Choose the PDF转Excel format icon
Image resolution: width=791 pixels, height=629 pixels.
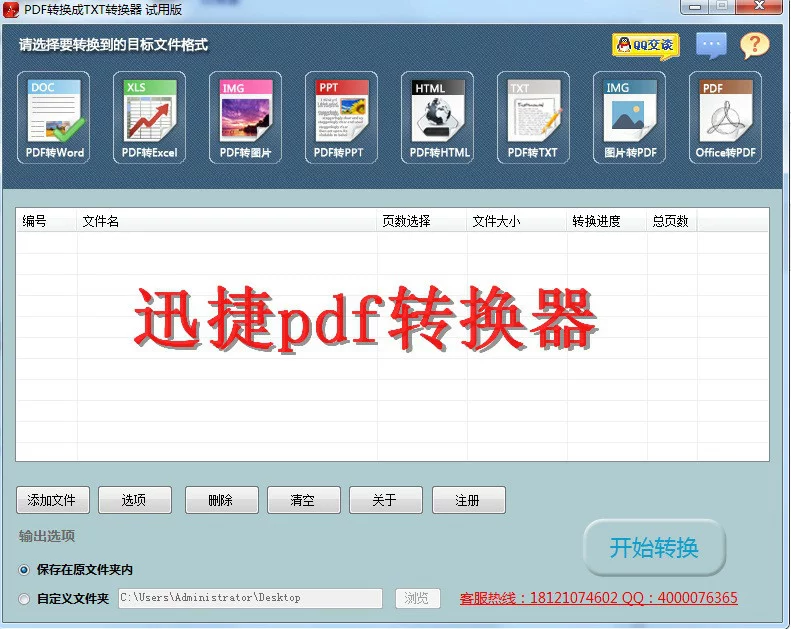click(x=150, y=118)
